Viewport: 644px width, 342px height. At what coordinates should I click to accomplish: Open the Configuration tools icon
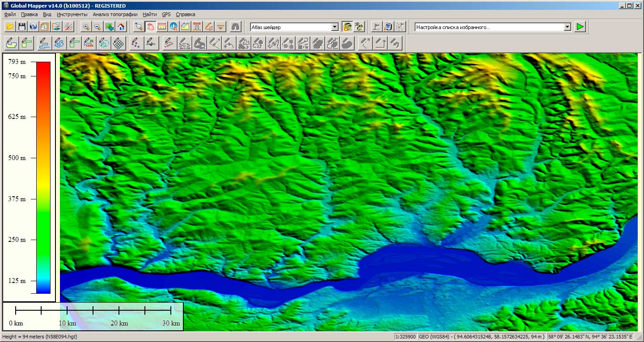(x=68, y=27)
